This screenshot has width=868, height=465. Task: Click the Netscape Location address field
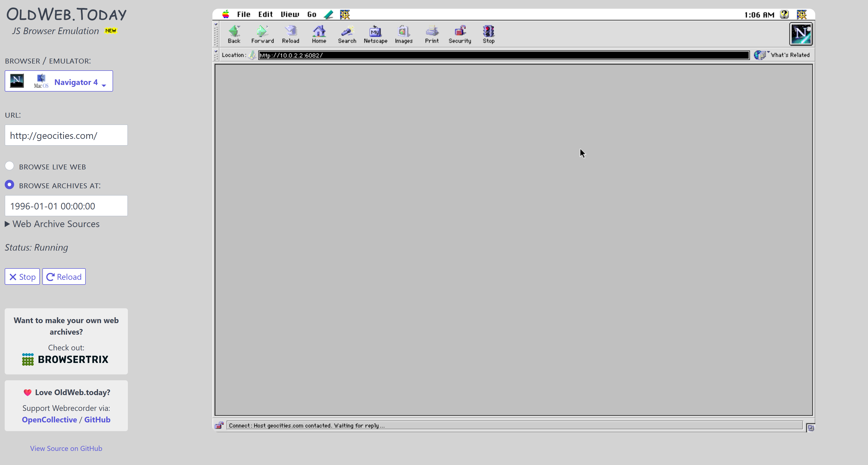504,55
